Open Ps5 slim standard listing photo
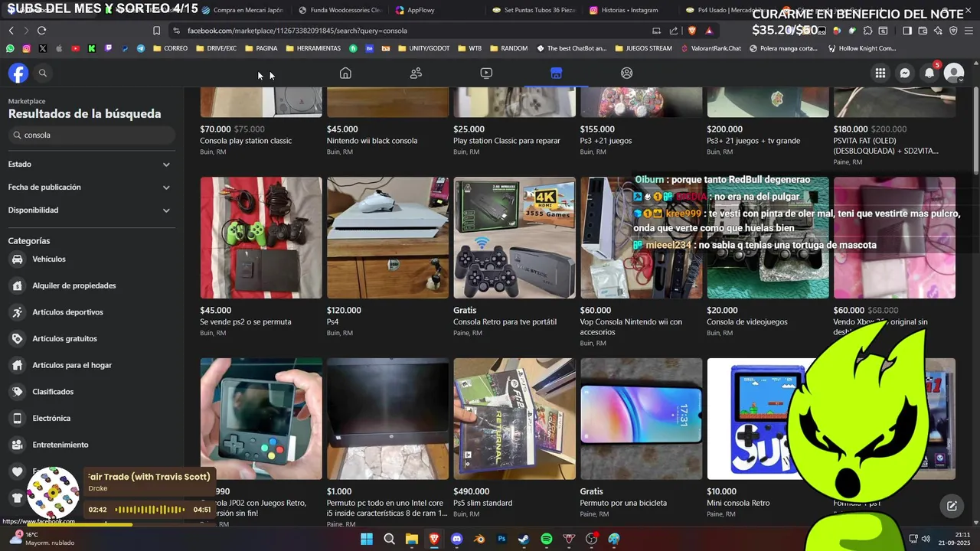The image size is (980, 551). 514,419
